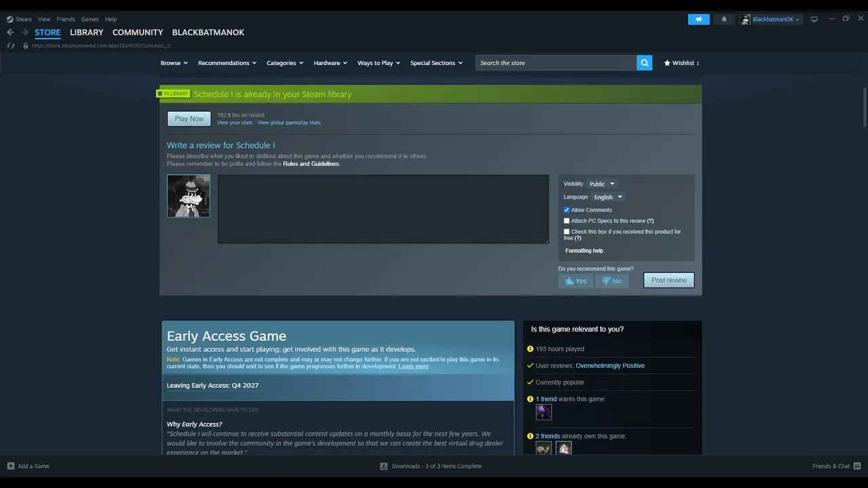Expand the Recommendations menu

point(227,63)
